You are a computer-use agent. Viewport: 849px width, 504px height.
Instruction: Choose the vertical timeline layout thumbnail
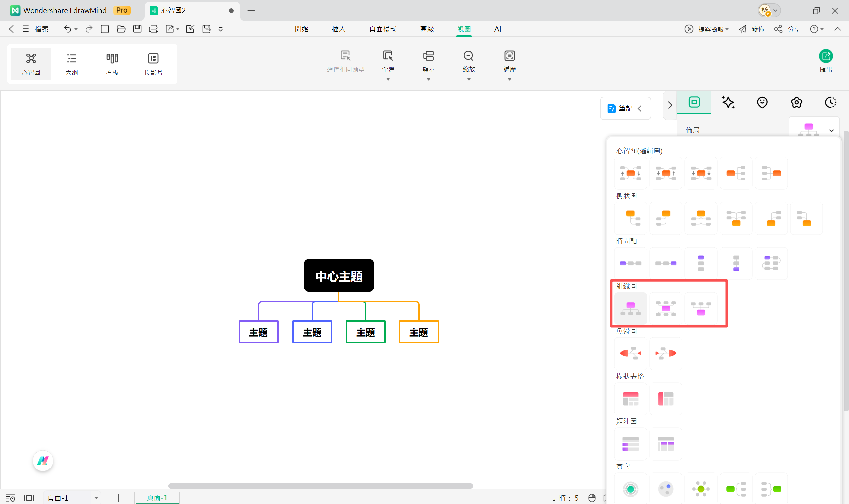(x=701, y=263)
